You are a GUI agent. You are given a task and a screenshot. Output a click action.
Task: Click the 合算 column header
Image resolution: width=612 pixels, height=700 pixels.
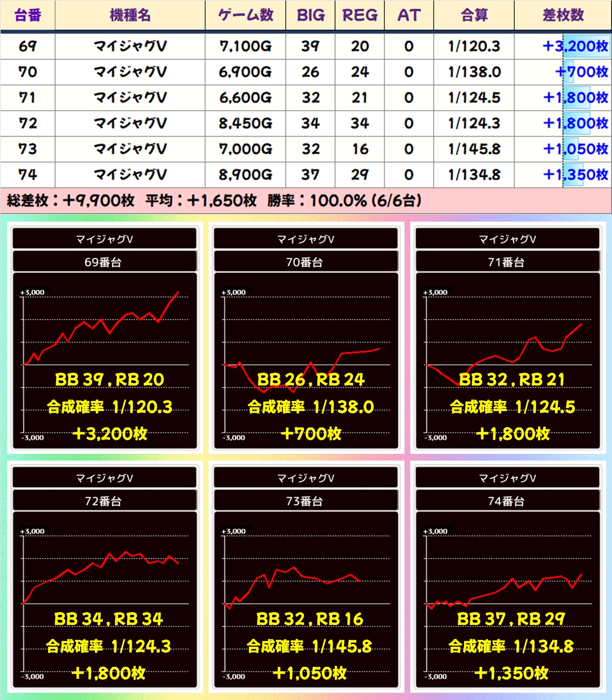coord(474,15)
